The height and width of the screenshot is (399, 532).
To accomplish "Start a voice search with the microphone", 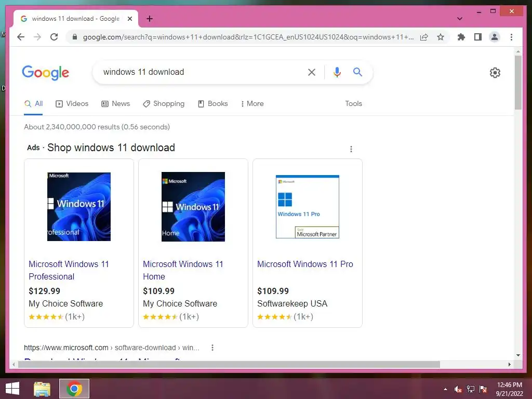I will 337,72.
